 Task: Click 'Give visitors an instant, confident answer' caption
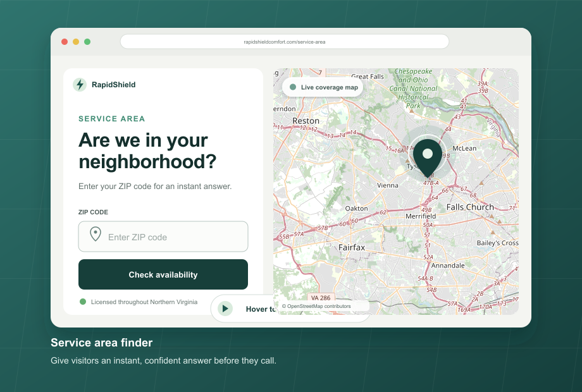pos(163,360)
